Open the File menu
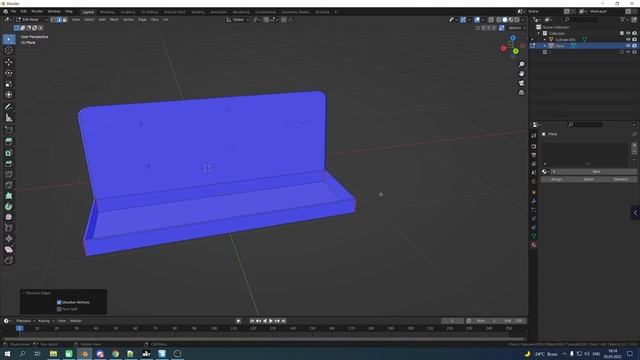 tap(13, 11)
